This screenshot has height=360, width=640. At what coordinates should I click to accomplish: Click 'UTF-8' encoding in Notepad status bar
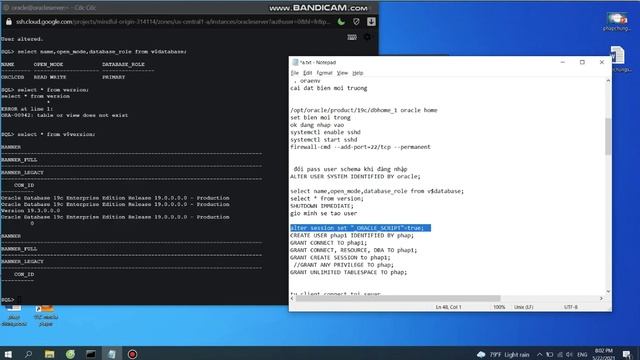pyautogui.click(x=571, y=307)
